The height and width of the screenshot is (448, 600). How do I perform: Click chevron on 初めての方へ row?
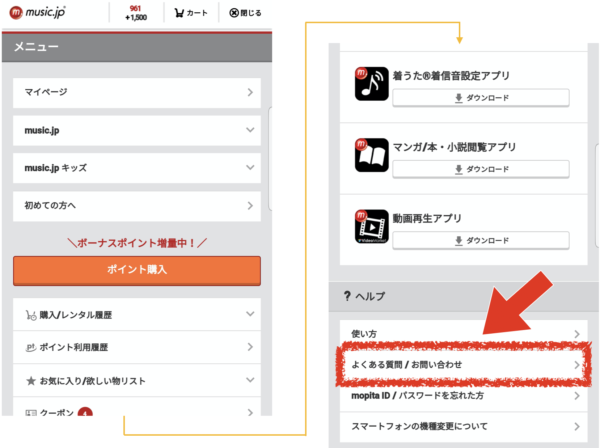pos(250,206)
